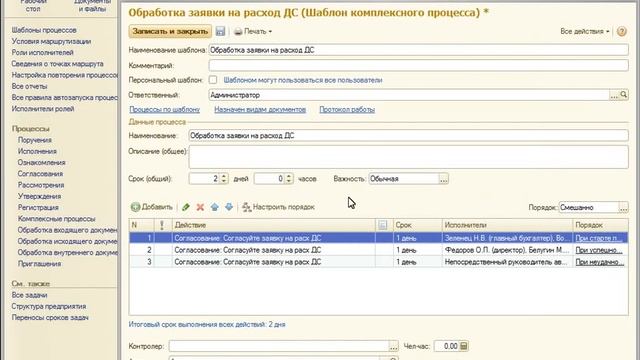Click Настроить порядок button
Screen dimensions: 640x360
278,207
